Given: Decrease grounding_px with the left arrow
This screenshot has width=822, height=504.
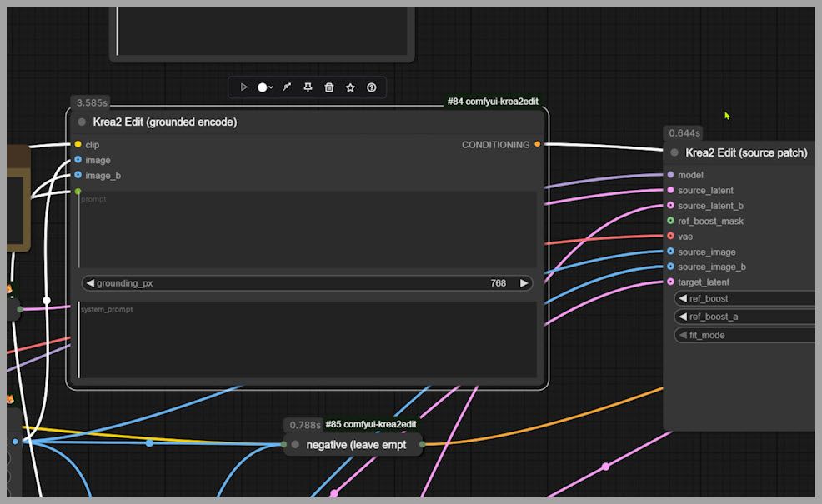Looking at the screenshot, I should point(90,283).
